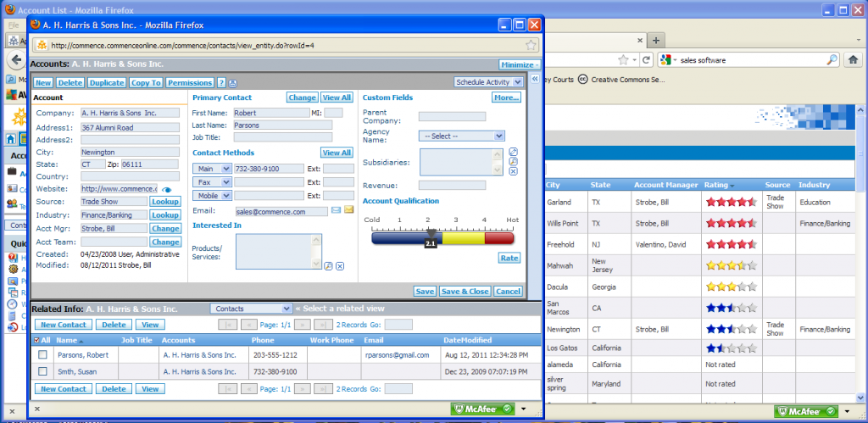Sort contacts by the Name column header

pos(66,340)
